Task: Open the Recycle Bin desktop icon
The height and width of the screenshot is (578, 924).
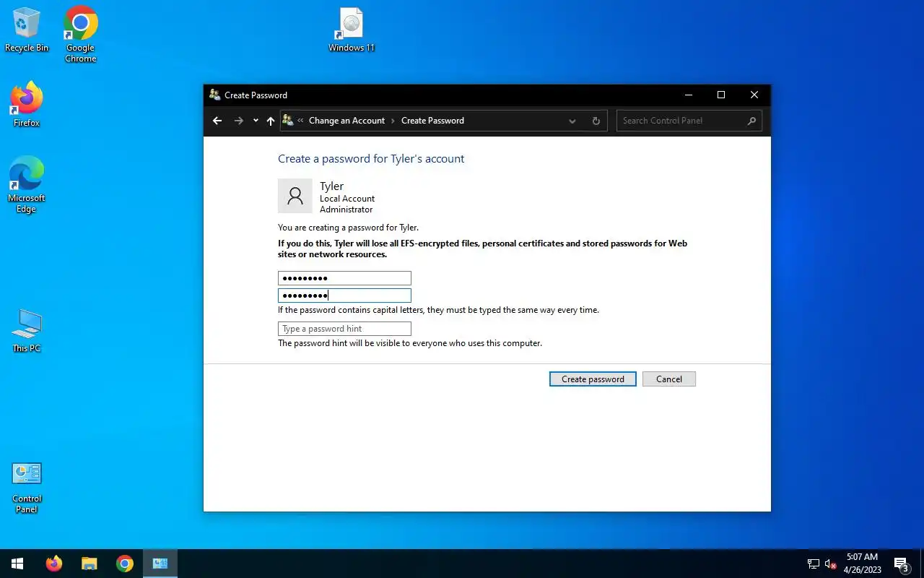Action: (x=27, y=30)
